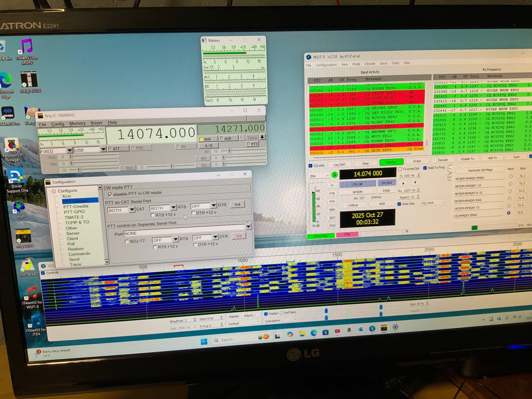Open the Keyer menu in flrig

tap(96, 123)
